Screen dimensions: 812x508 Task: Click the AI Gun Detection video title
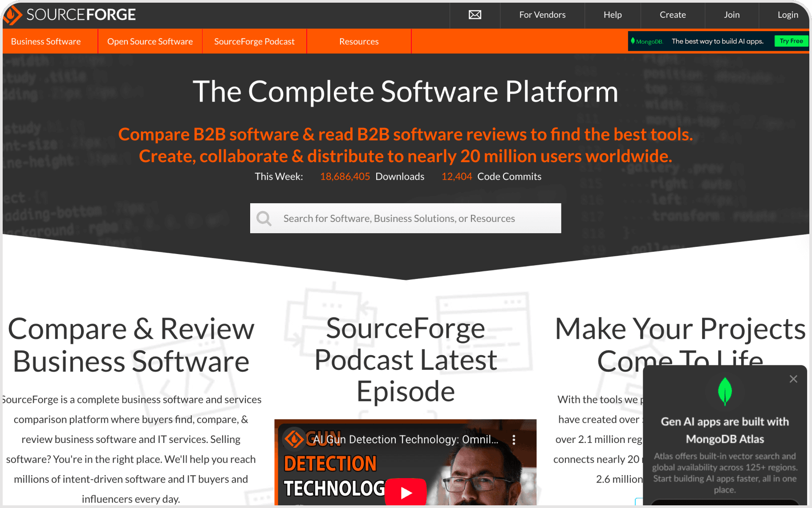click(405, 439)
